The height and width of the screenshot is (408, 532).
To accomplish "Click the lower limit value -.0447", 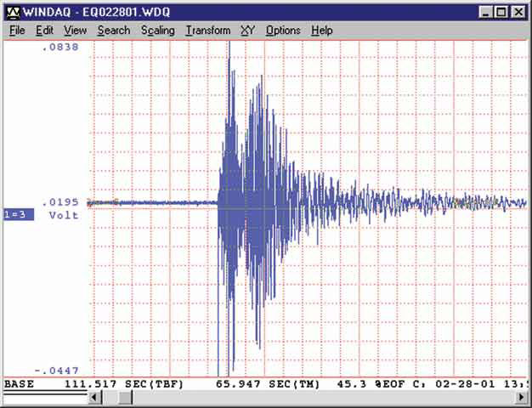I will pyautogui.click(x=59, y=371).
